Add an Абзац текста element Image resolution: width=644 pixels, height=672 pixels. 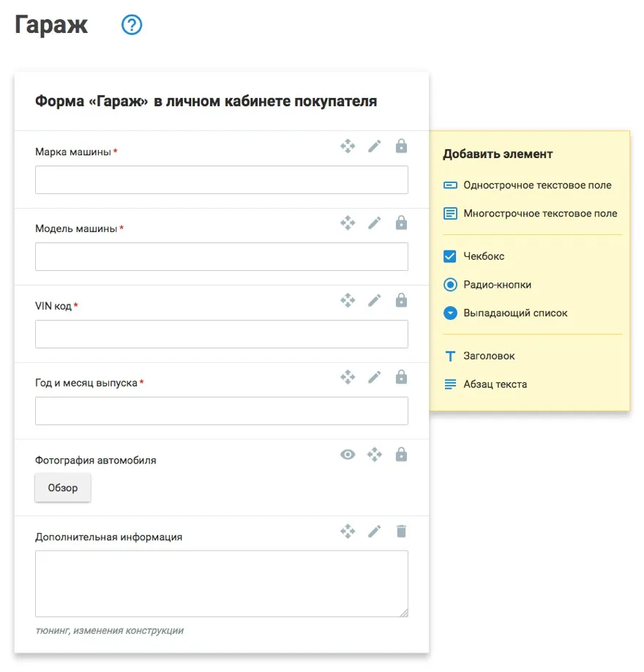pyautogui.click(x=495, y=384)
